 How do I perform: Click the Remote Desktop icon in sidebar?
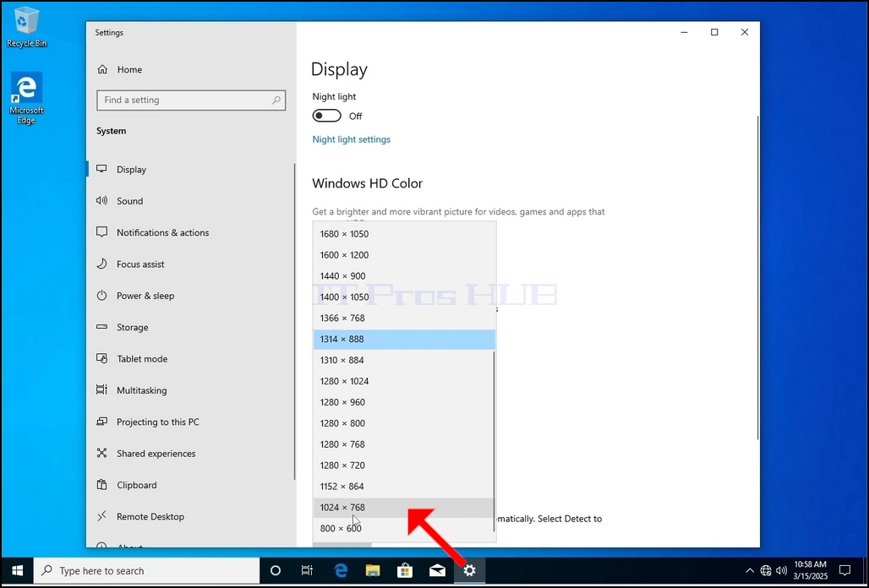tap(102, 516)
